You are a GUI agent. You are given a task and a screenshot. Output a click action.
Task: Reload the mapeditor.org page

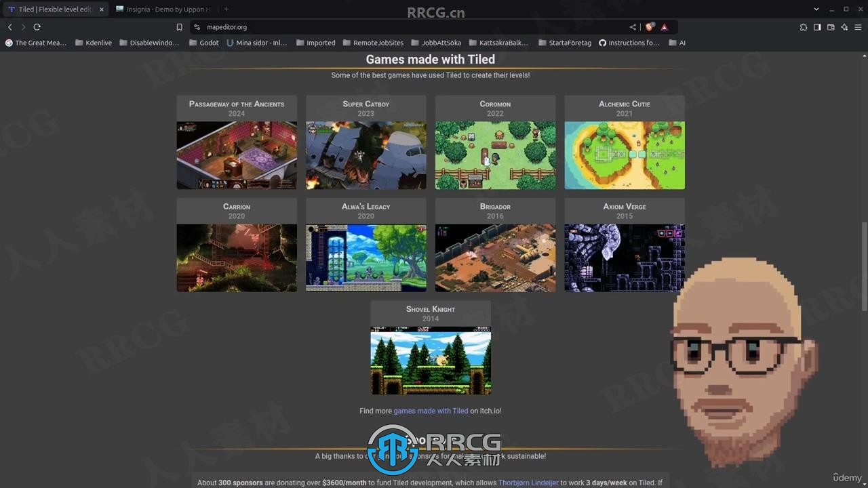point(37,27)
